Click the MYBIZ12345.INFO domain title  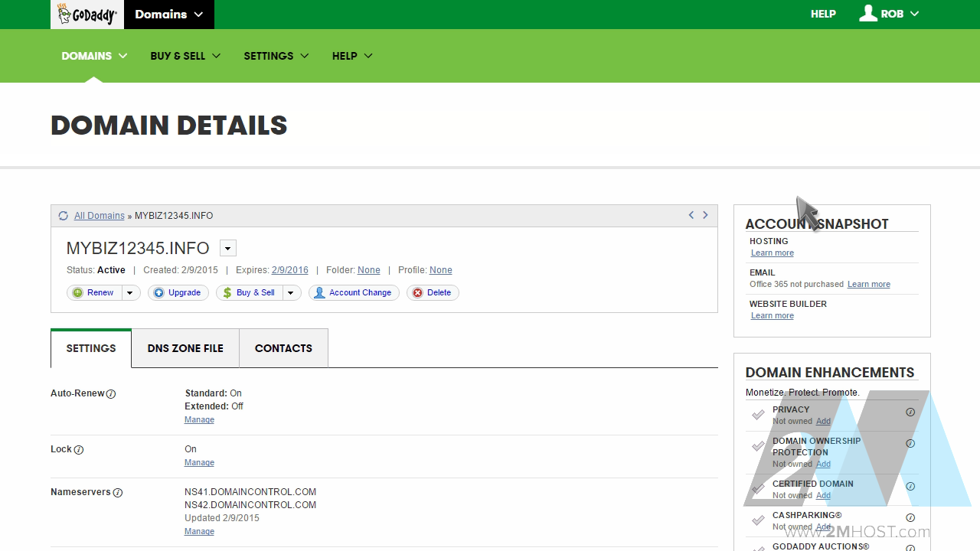pos(138,248)
